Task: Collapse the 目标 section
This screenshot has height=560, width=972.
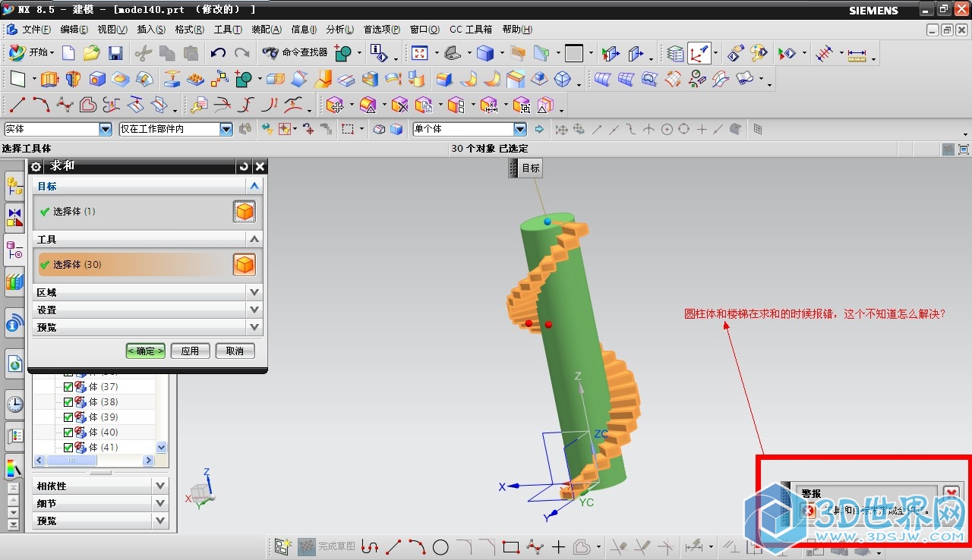Action: pos(254,186)
